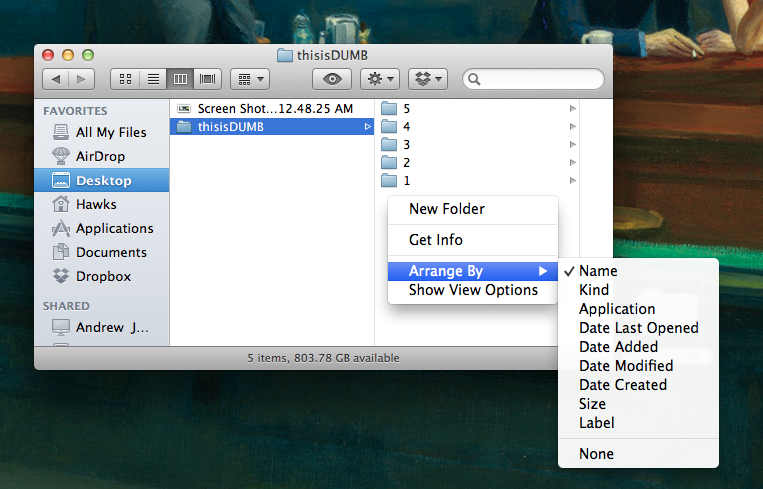Select Desktop in the sidebar
Screen dimensions: 763x489
[102, 180]
